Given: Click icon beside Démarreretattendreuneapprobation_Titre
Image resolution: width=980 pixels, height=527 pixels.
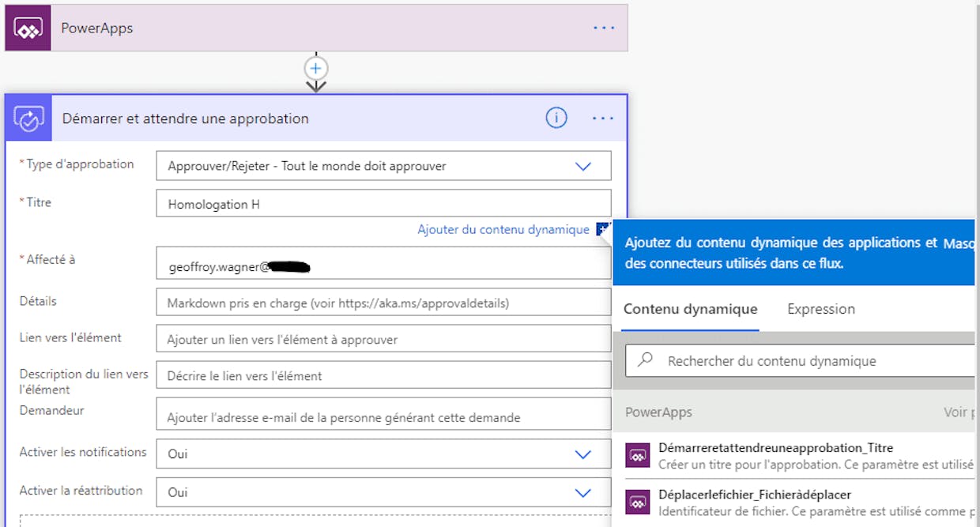Looking at the screenshot, I should tap(638, 456).
